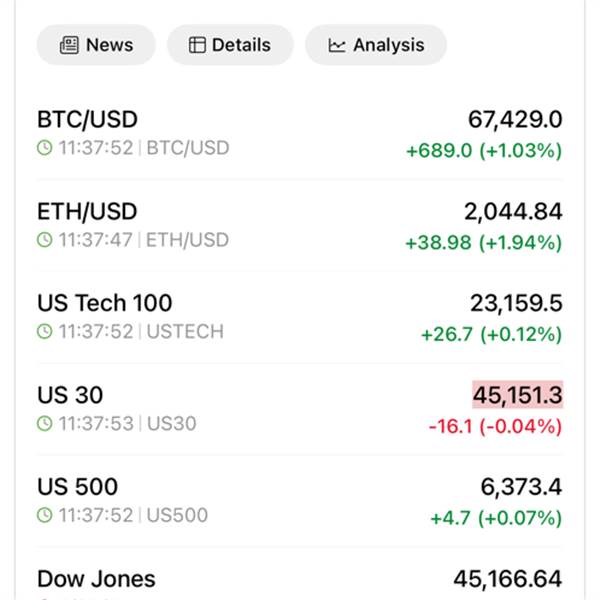Viewport: 600px width, 600px height.
Task: Click the ETH/USD change +38.98 (+1.94%)
Action: (x=483, y=243)
